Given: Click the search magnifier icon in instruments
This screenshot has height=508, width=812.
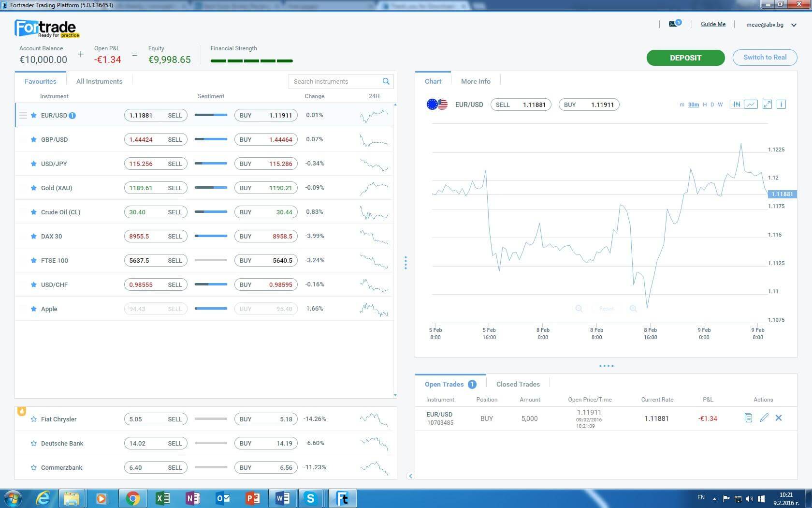Looking at the screenshot, I should (x=386, y=81).
